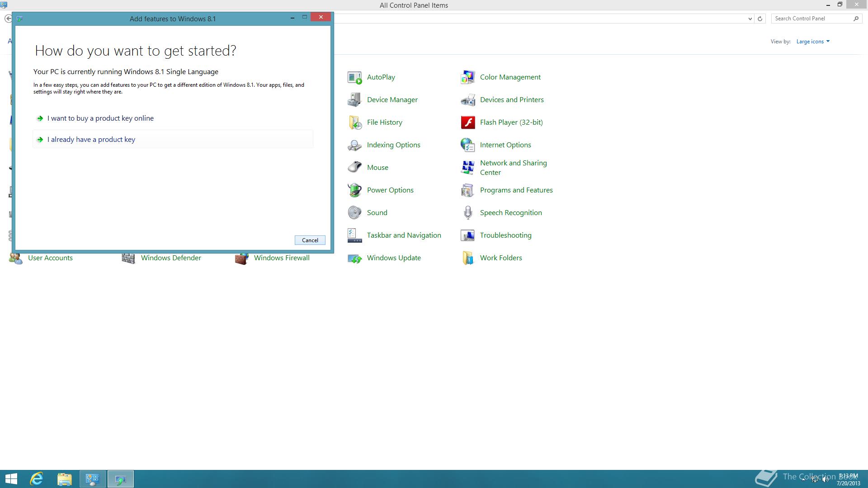Open the Speech Recognition microphone icon
This screenshot has height=488, width=868.
pyautogui.click(x=468, y=213)
